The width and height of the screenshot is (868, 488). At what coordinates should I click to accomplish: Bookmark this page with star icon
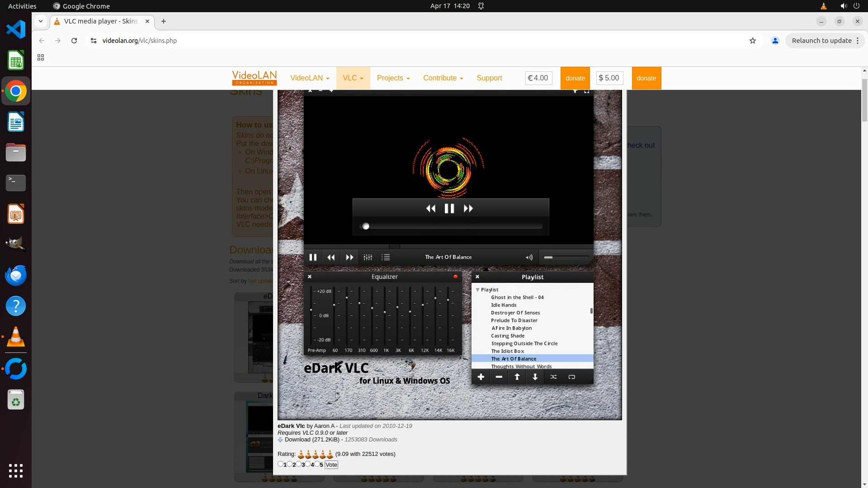pos(753,41)
